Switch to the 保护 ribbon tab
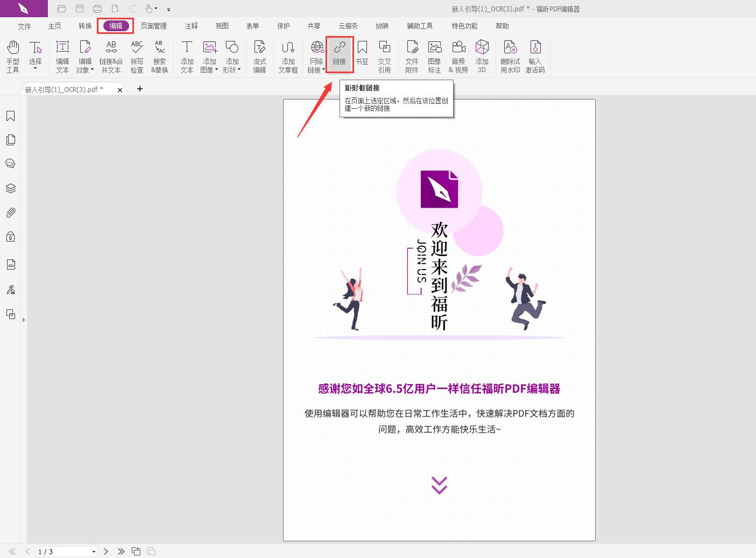The width and height of the screenshot is (756, 558). click(284, 25)
